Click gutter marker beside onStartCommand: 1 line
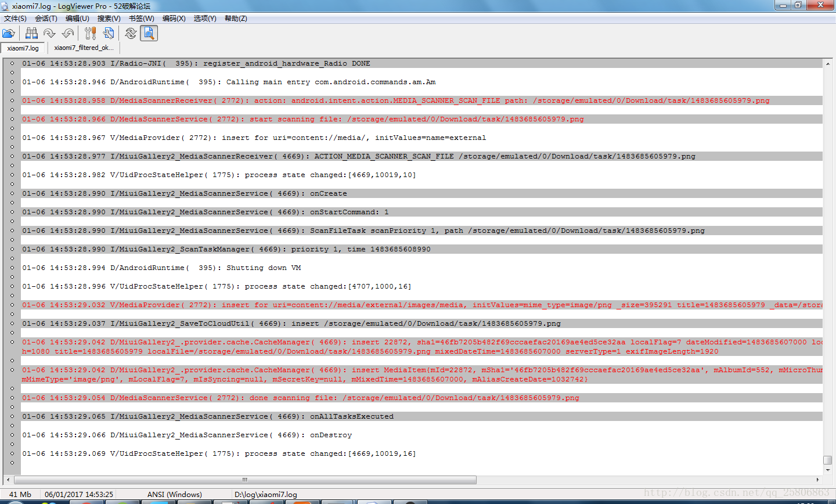The height and width of the screenshot is (504, 836). 12,212
